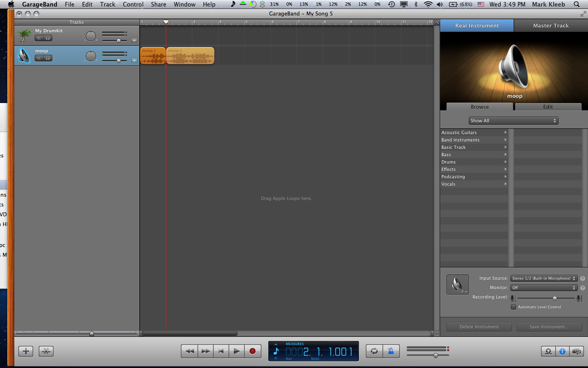Screen dimensions: 588x368
Task: Select the Edit tab
Action: coord(548,107)
